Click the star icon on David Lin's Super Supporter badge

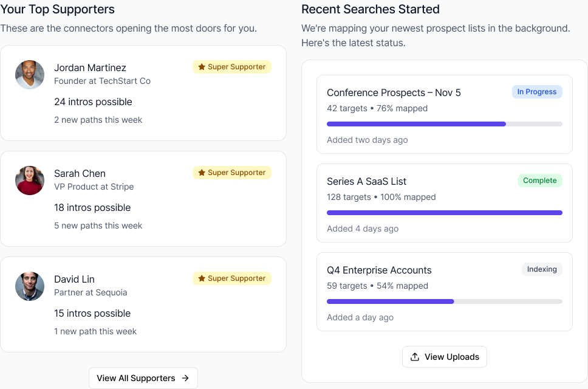tap(201, 278)
